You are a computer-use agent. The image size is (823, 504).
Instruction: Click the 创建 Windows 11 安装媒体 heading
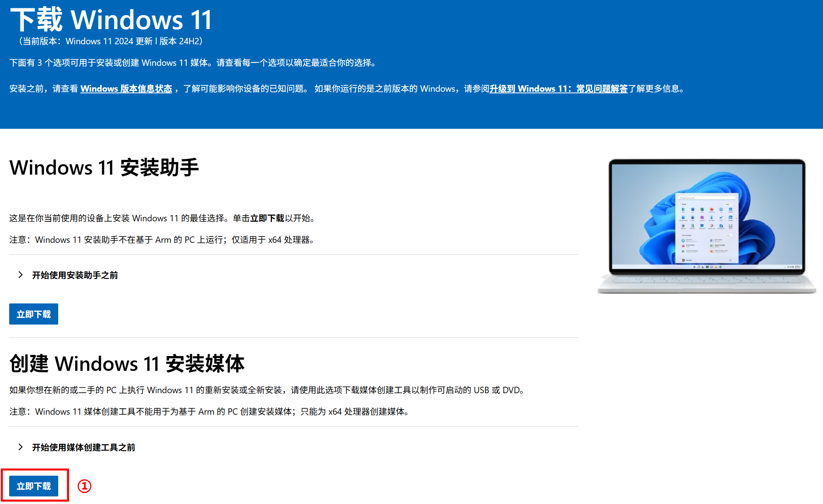click(127, 364)
